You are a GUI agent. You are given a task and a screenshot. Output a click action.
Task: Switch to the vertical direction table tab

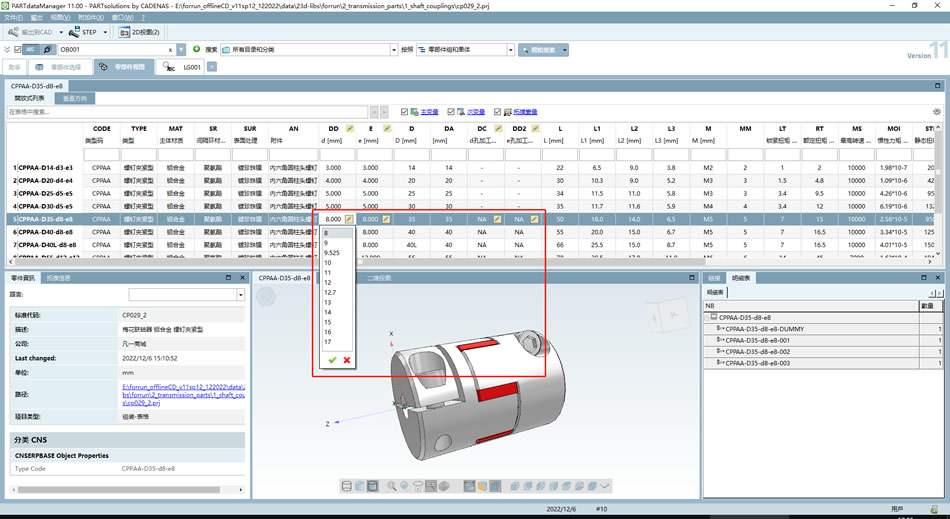coord(75,98)
